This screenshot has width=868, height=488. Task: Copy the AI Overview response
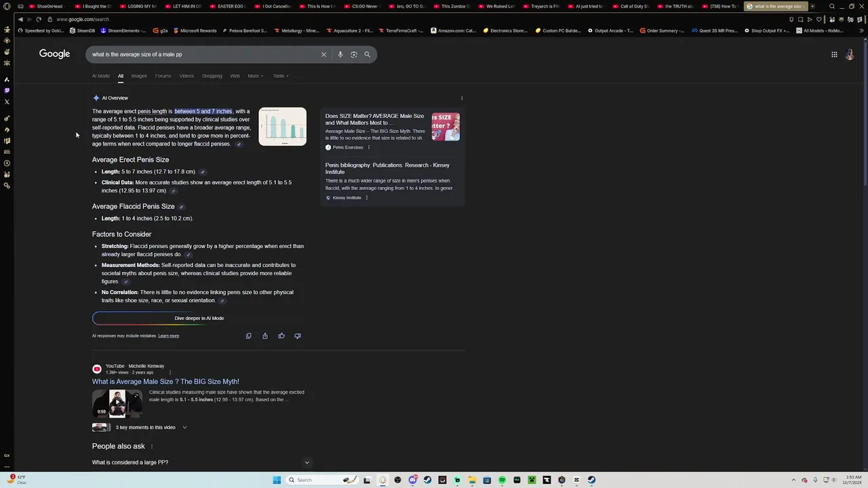click(x=249, y=335)
